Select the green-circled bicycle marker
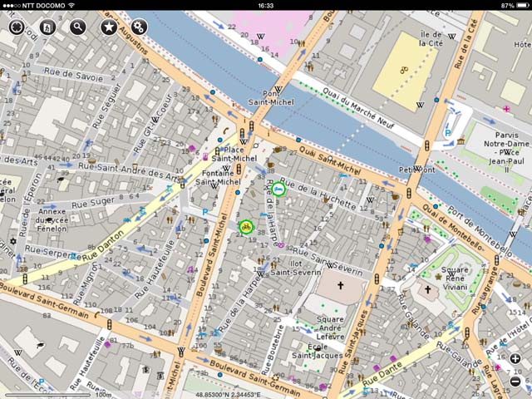This screenshot has height=399, width=532. (246, 227)
